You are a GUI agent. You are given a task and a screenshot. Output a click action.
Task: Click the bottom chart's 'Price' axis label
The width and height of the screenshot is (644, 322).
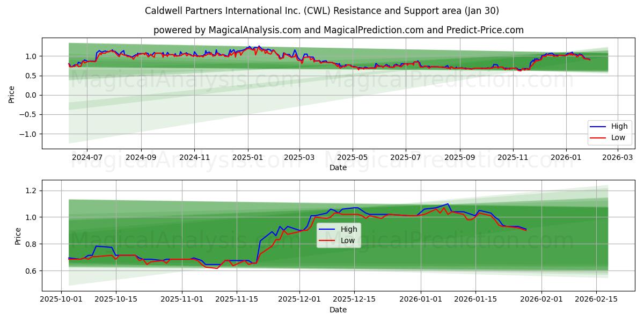(x=18, y=236)
